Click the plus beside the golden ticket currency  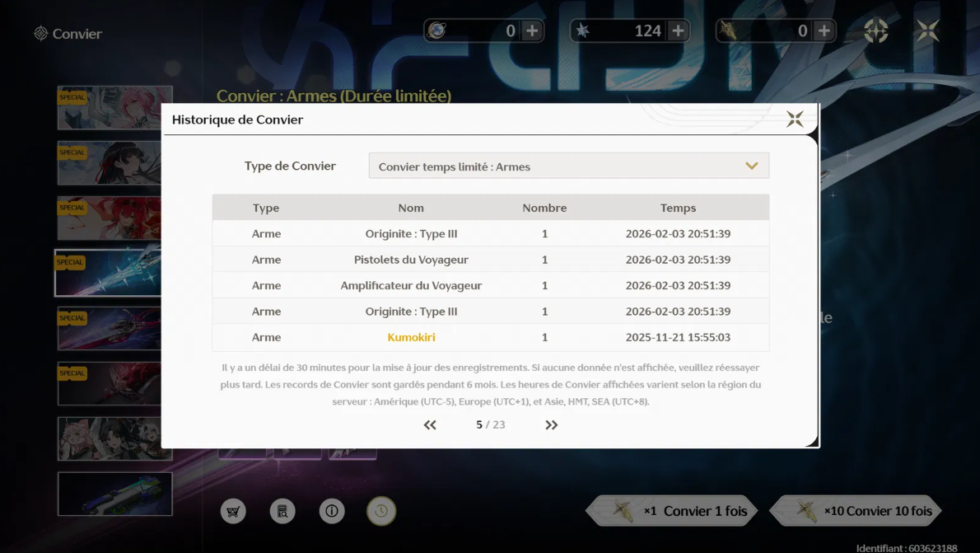(x=824, y=30)
